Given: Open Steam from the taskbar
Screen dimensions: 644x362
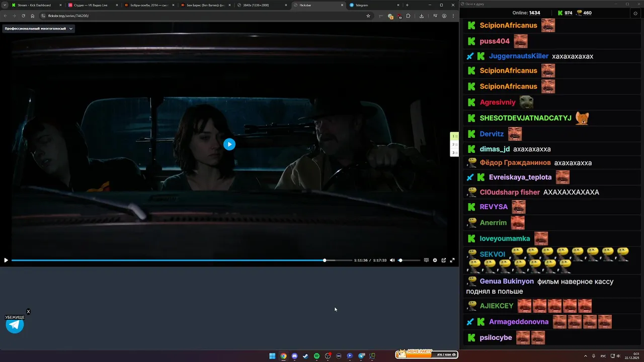Looking at the screenshot, I should (305, 356).
